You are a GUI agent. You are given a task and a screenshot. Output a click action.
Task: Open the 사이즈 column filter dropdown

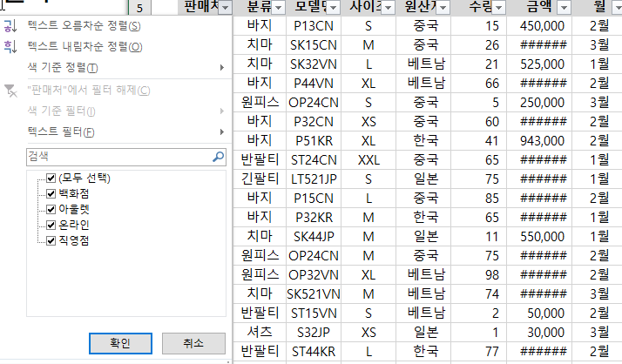(389, 8)
